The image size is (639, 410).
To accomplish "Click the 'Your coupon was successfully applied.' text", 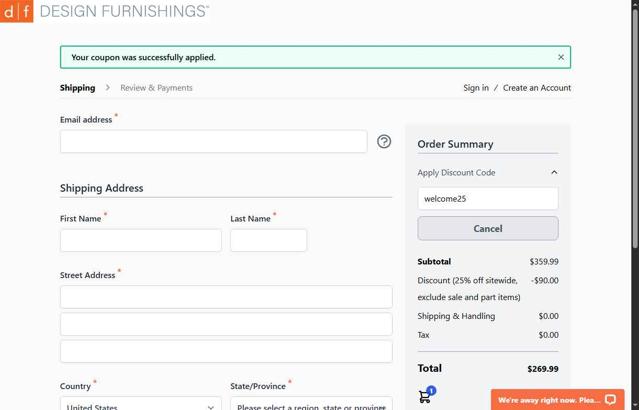I will tap(143, 57).
